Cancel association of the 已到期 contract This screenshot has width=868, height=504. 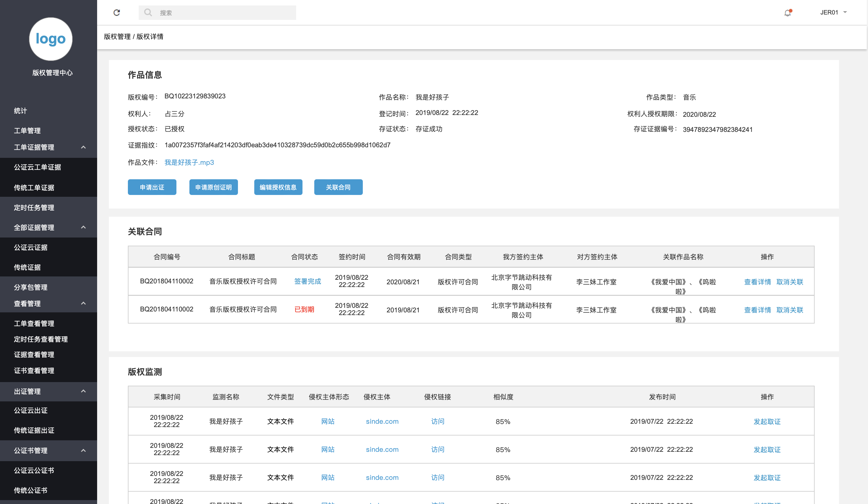(790, 310)
